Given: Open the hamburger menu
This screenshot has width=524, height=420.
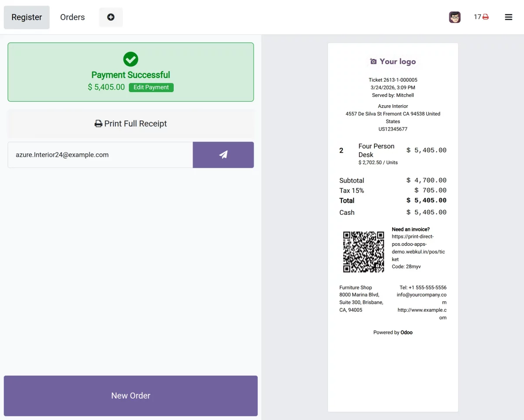Looking at the screenshot, I should point(508,17).
